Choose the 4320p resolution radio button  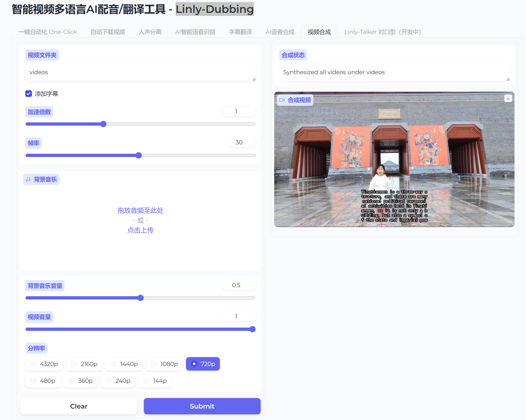click(x=44, y=364)
